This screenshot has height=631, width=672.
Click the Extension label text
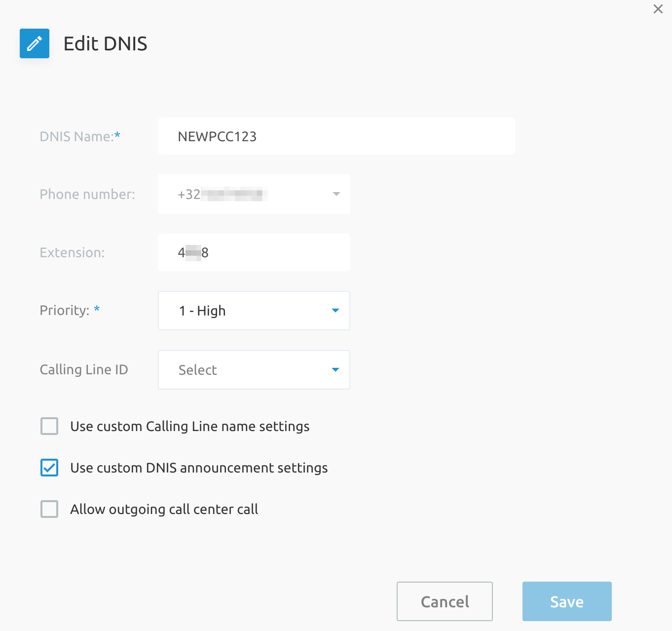[72, 252]
